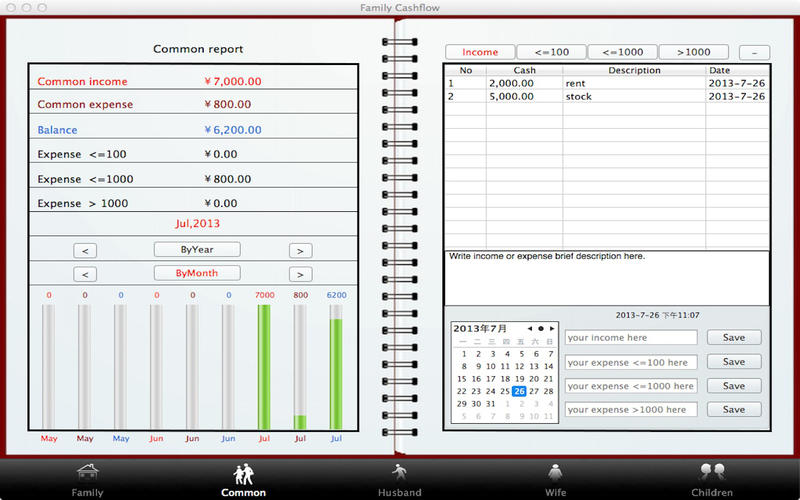Screen dimensions: 800x500
Task: Focus the expense <=100 input field
Action: click(631, 362)
